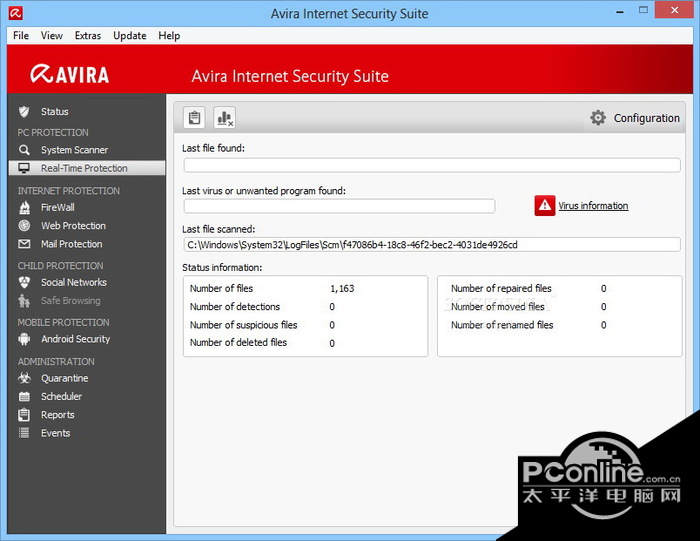Click the Configuration gear icon
Image resolution: width=700 pixels, height=541 pixels.
click(x=598, y=118)
